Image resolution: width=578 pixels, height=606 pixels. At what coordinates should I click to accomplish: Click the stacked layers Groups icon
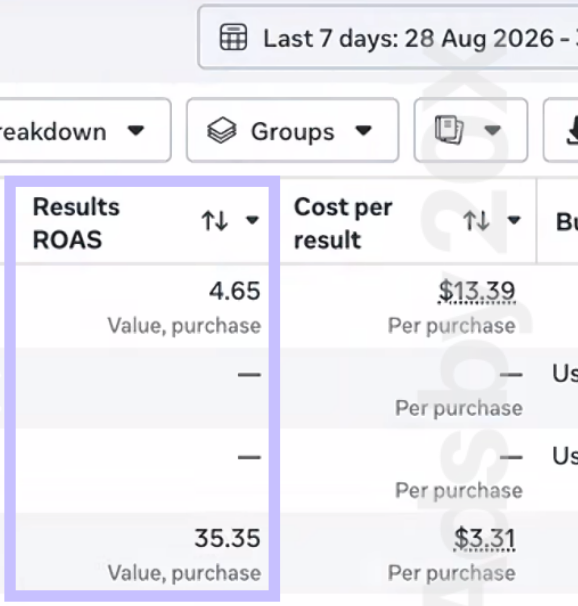coord(222,130)
